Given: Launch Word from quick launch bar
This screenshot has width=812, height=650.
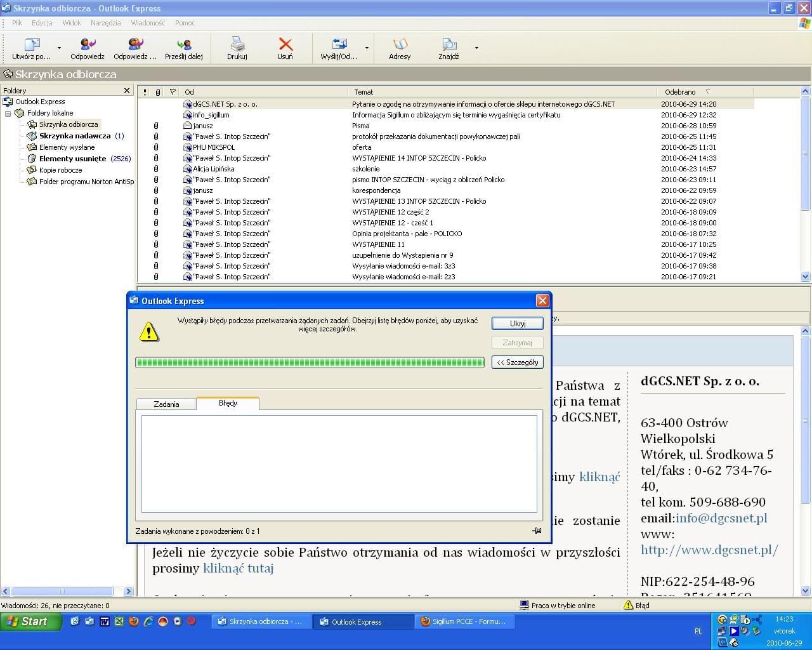Looking at the screenshot, I should pos(105,621).
